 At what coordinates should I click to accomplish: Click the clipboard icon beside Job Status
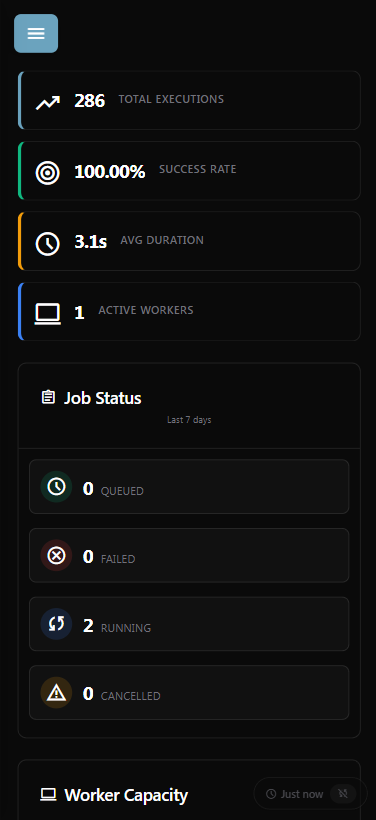(x=48, y=397)
